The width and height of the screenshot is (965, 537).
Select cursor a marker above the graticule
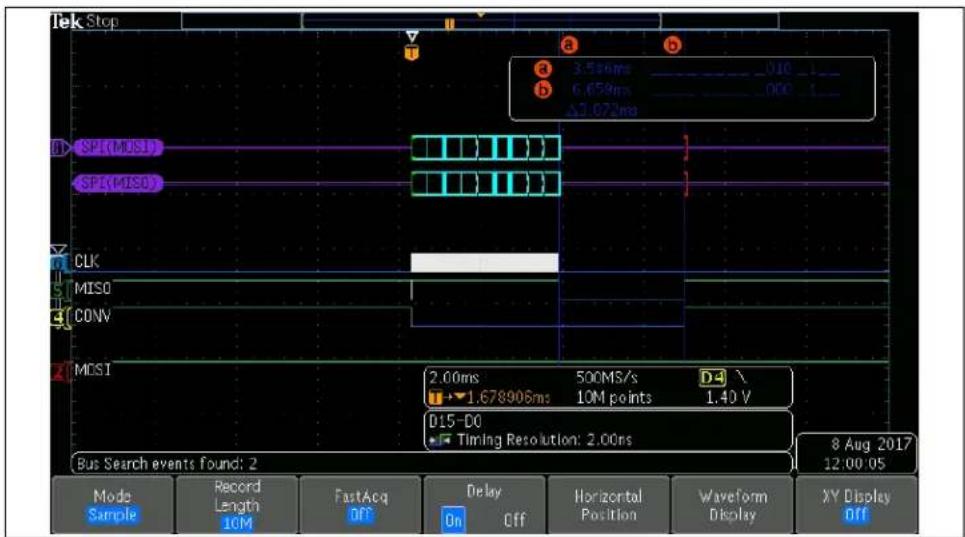[569, 44]
